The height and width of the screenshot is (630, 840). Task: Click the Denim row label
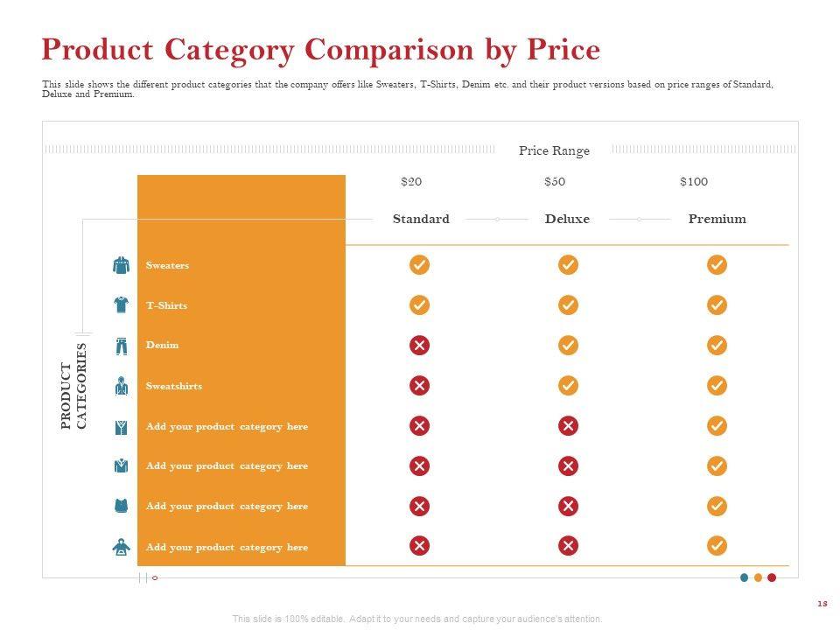(162, 346)
